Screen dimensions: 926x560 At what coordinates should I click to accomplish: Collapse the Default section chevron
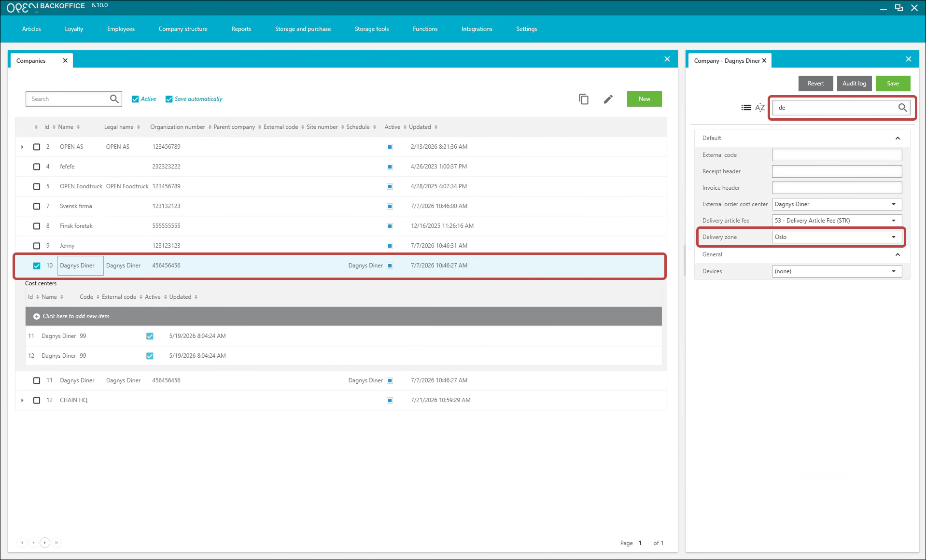[x=898, y=138]
